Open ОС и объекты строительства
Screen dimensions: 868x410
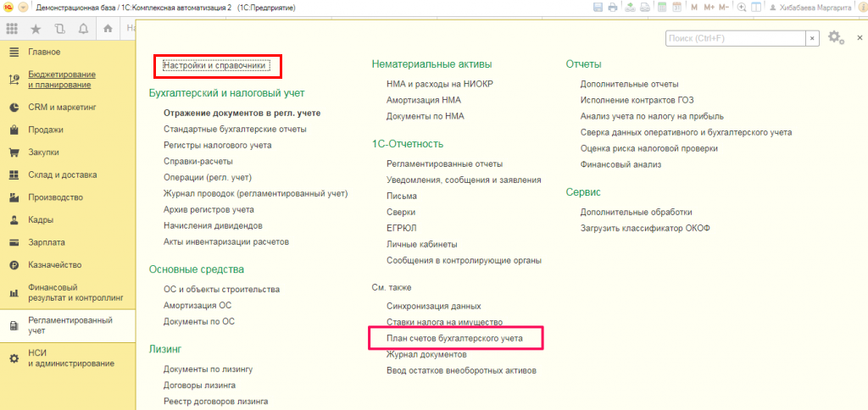click(221, 289)
